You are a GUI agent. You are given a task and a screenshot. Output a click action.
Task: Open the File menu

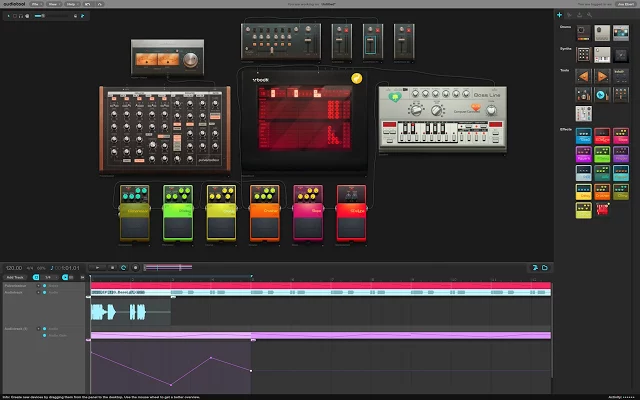tap(36, 4)
